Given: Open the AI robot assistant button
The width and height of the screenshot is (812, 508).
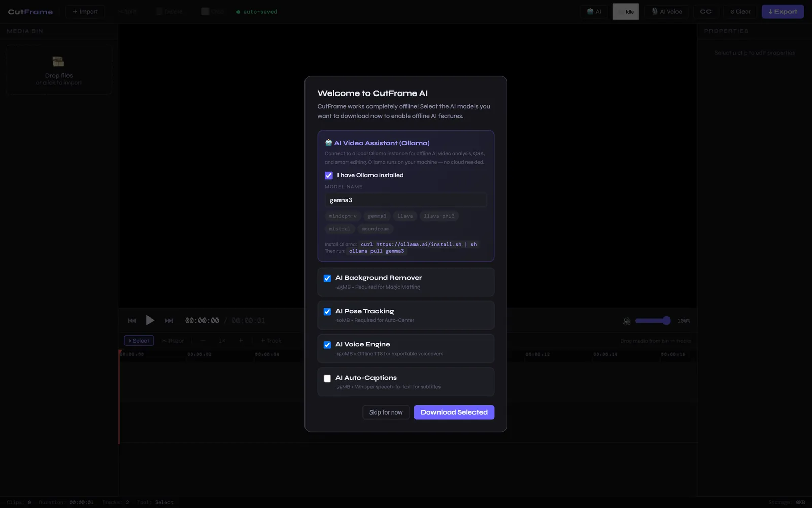Looking at the screenshot, I should (594, 12).
